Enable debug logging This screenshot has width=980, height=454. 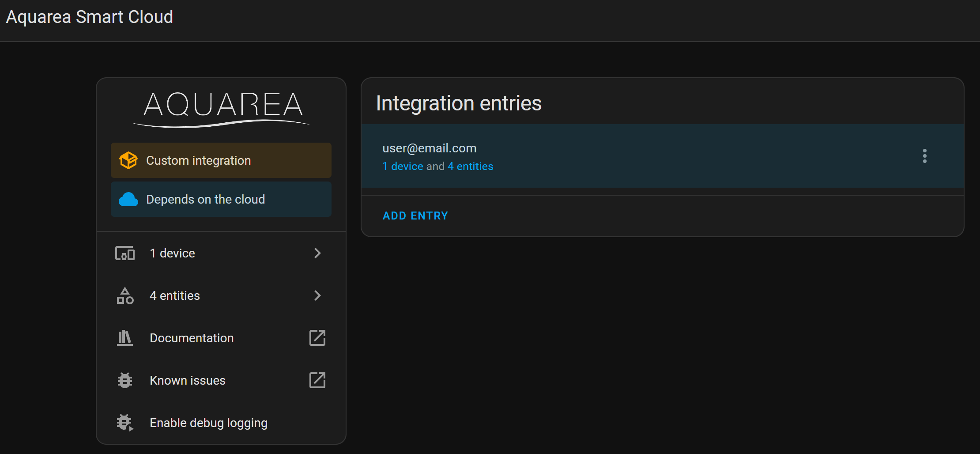[x=208, y=422]
